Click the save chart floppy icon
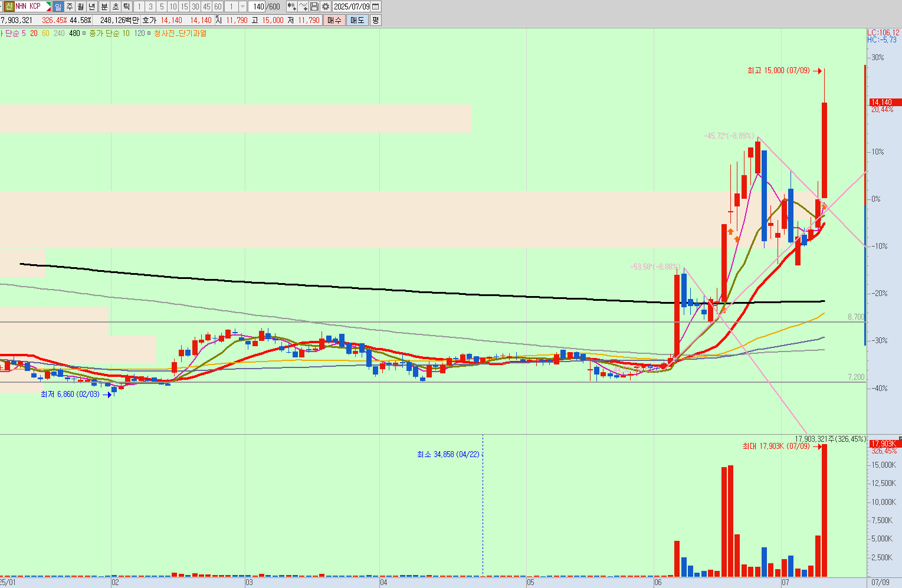Viewport: 902px width, 588px height. 314,6
